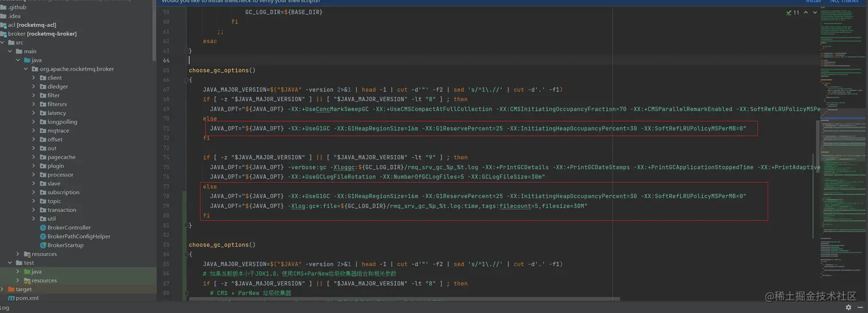The width and height of the screenshot is (868, 313).
Task: Dismiss shellcheck banner with No, Thanks
Action: 844,2
